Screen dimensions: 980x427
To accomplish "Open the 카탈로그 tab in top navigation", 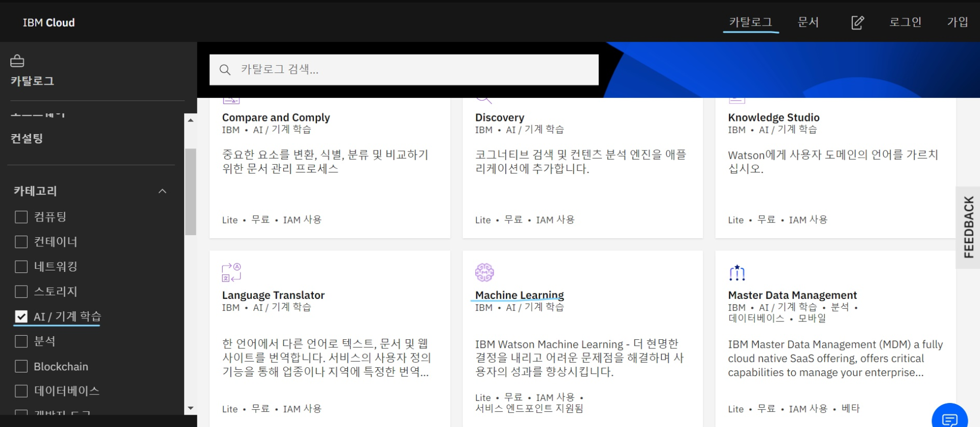I will coord(750,22).
